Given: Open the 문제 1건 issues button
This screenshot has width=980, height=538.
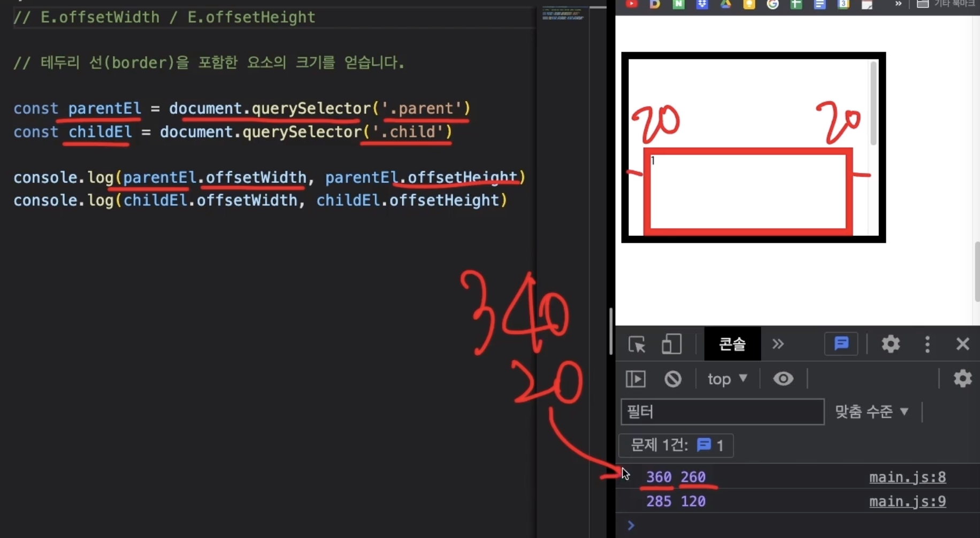Looking at the screenshot, I should [676, 445].
